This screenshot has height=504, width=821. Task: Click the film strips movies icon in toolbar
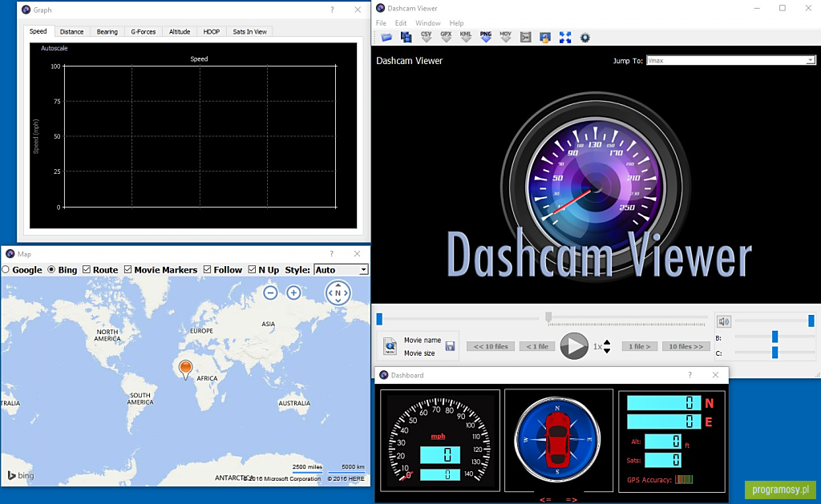coord(406,37)
